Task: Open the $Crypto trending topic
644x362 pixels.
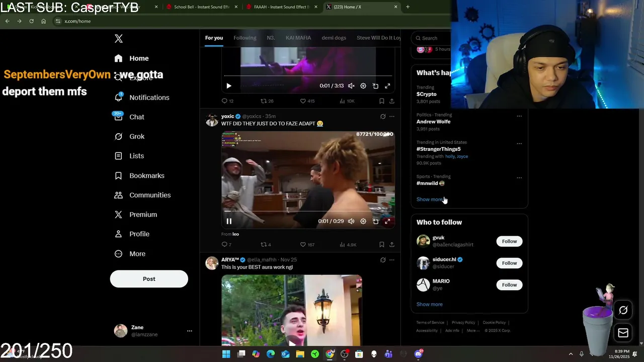Action: tap(426, 94)
